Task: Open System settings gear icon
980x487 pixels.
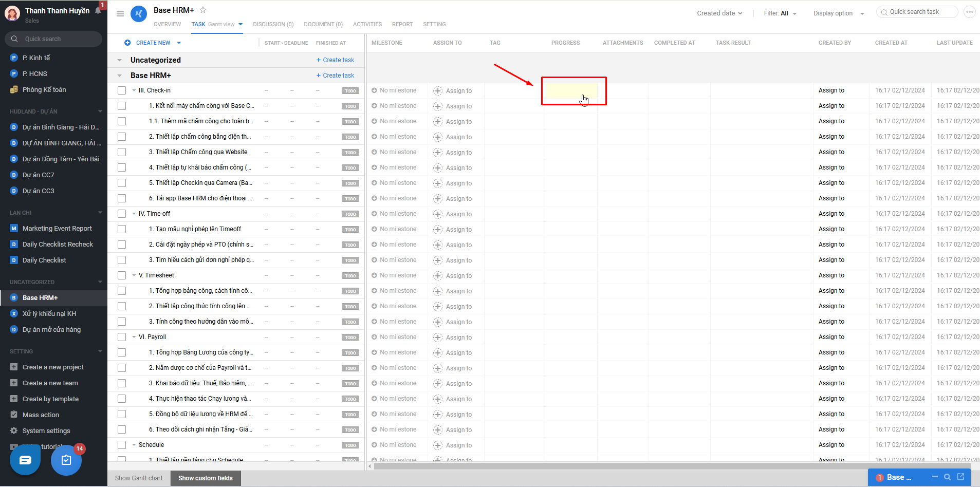Action: point(14,431)
